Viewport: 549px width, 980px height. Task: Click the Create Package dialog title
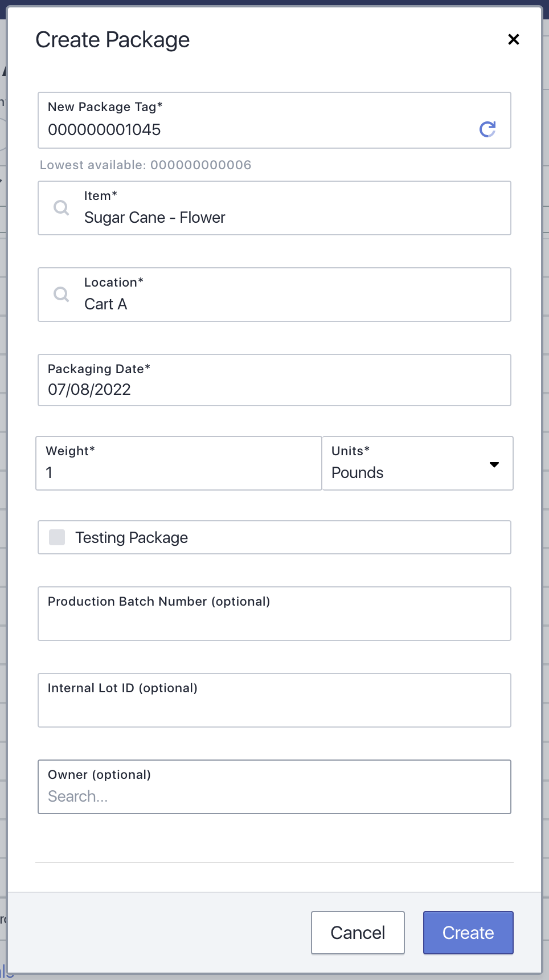coord(113,40)
